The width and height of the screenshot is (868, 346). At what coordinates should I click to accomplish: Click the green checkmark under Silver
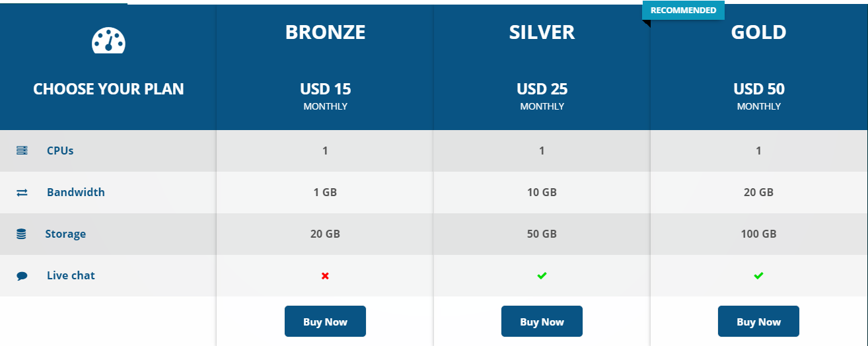(542, 275)
